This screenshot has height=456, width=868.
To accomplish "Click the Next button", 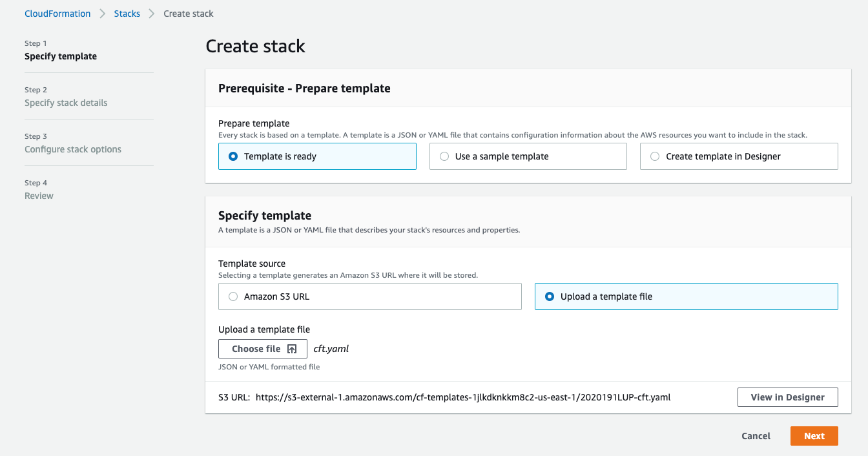I will (814, 435).
